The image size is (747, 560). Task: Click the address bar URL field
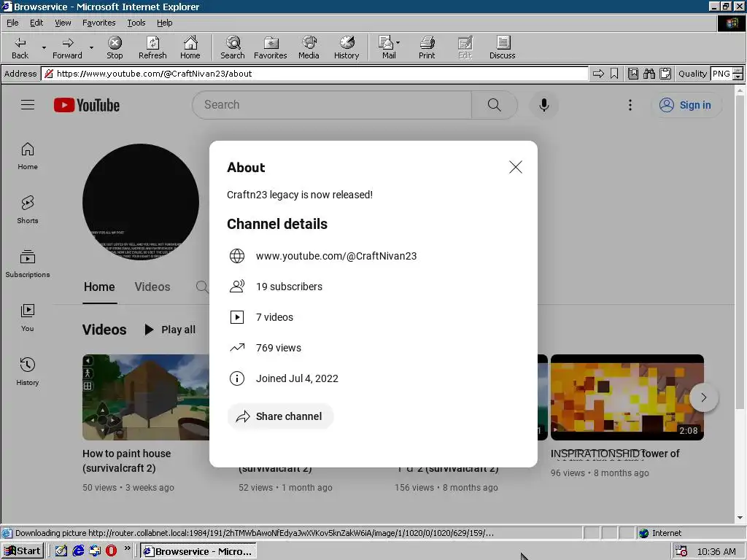(314, 74)
